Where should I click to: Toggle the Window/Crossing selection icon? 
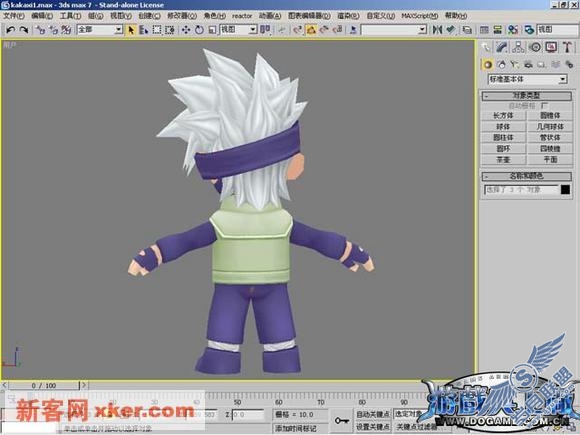[170, 30]
